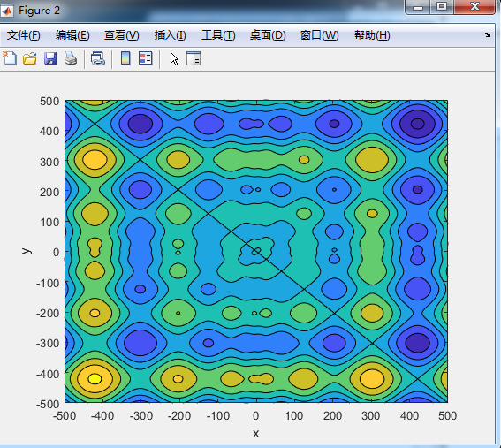Open a file with the folder icon
Viewport: 501px width, 448px height.
pyautogui.click(x=30, y=59)
